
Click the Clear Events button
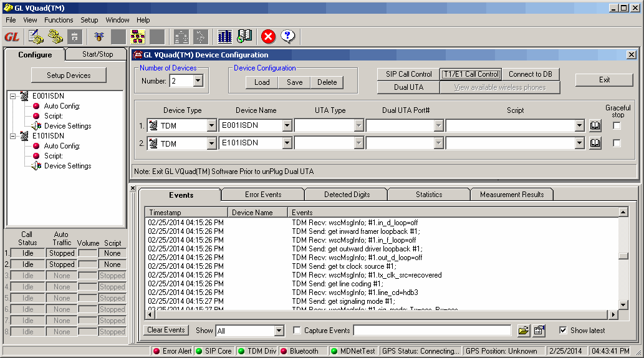166,330
